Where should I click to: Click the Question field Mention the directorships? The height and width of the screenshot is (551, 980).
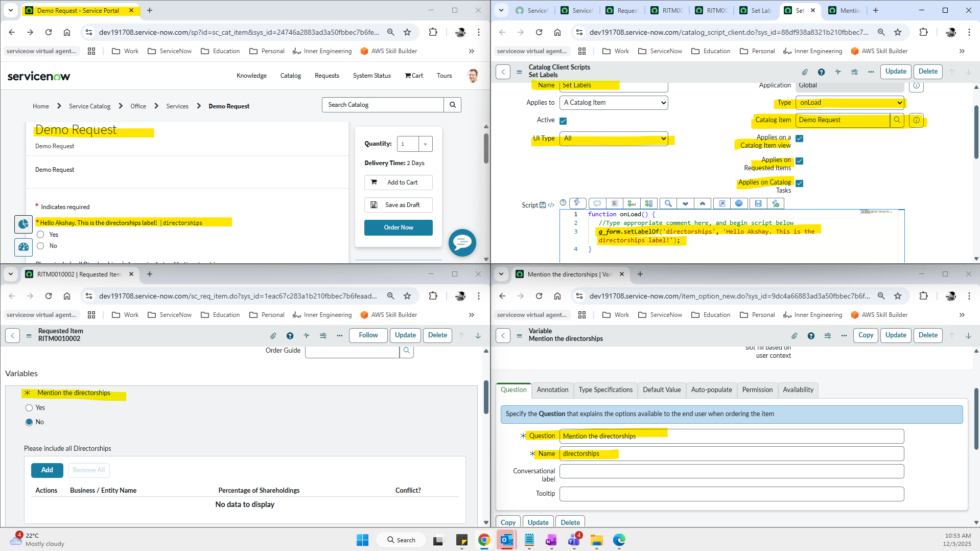click(732, 436)
